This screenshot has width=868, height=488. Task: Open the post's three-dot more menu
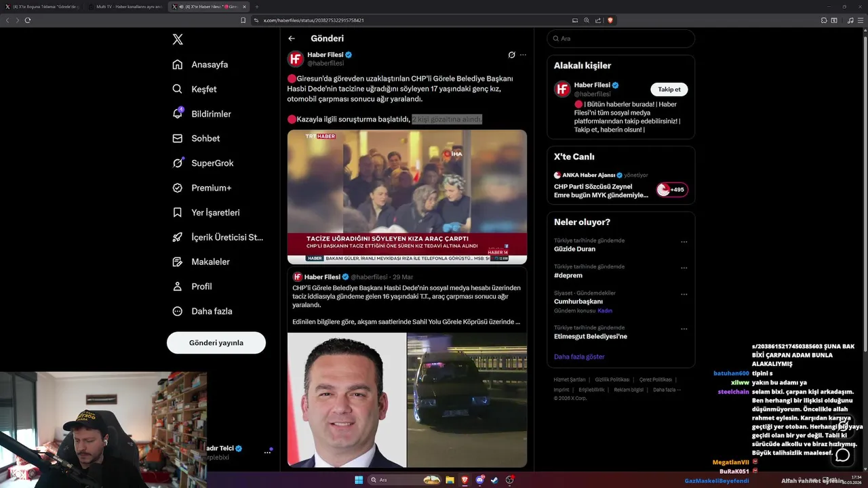click(523, 55)
